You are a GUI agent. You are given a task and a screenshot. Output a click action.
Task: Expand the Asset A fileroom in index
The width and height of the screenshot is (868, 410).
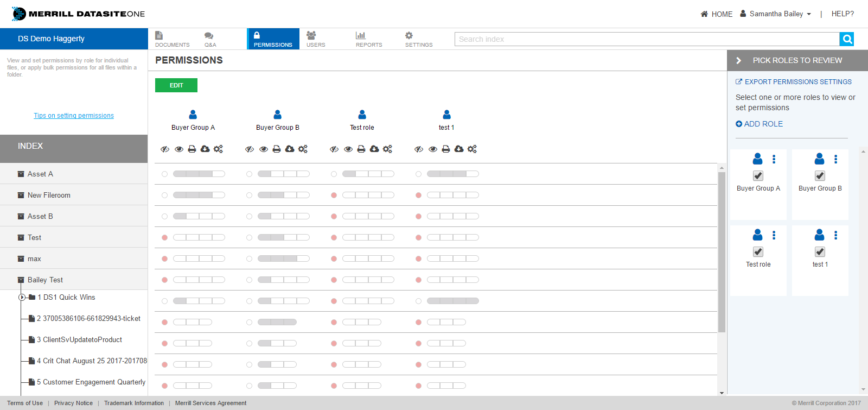click(x=74, y=174)
